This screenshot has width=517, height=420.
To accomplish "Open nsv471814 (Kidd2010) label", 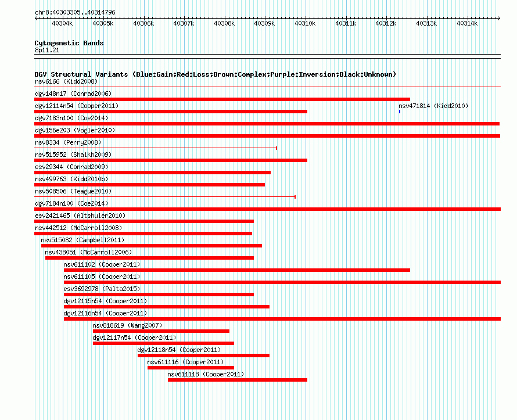I will coord(433,106).
